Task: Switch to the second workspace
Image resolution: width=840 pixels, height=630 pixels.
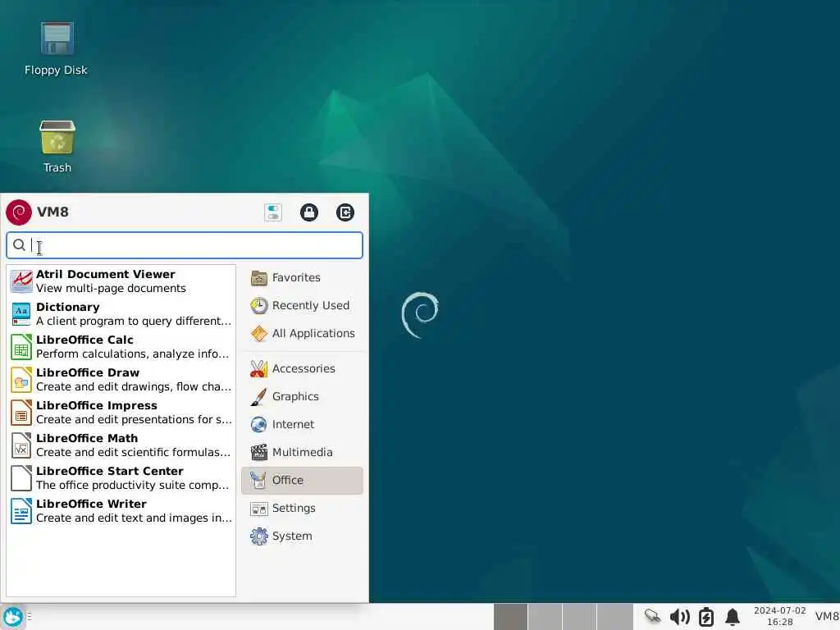Action: point(545,617)
